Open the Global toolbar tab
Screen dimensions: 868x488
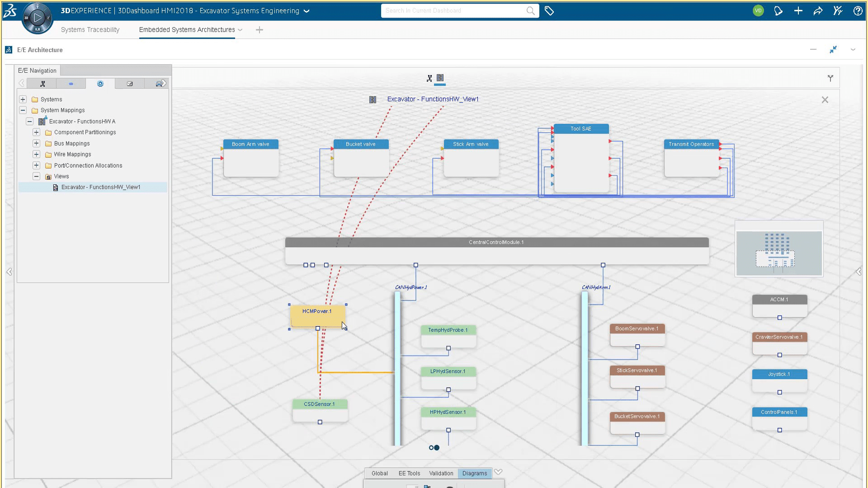(x=379, y=473)
